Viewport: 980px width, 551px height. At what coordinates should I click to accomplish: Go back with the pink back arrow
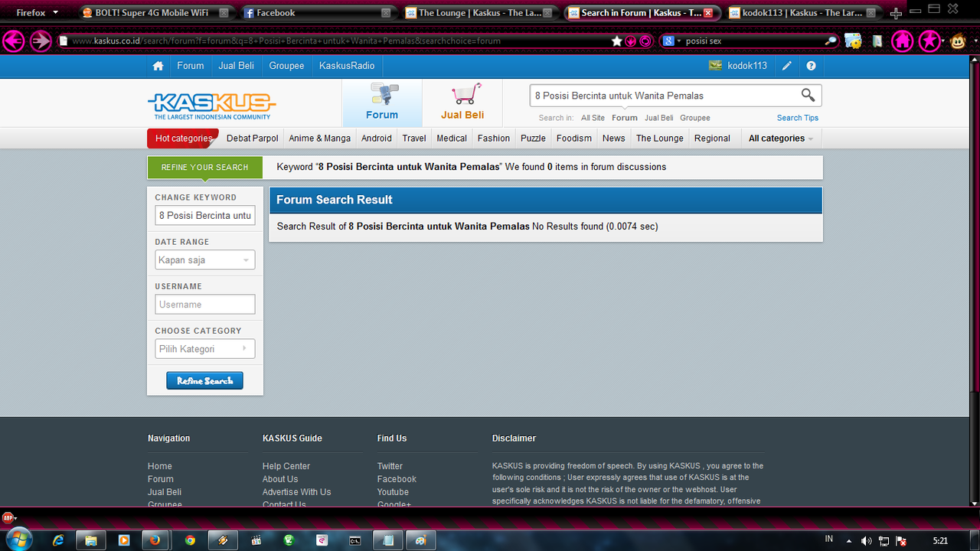coord(14,41)
